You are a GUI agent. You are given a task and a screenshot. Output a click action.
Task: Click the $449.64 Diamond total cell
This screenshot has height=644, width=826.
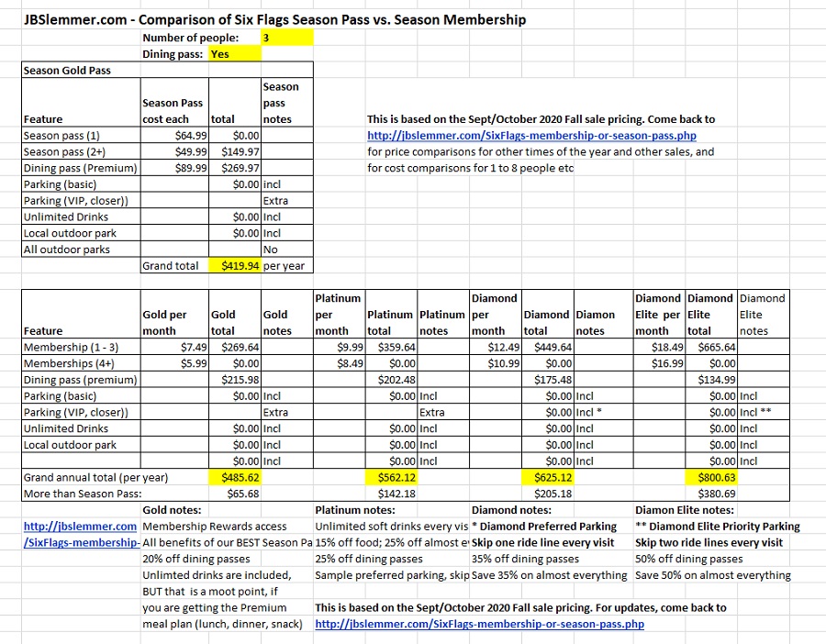click(548, 347)
